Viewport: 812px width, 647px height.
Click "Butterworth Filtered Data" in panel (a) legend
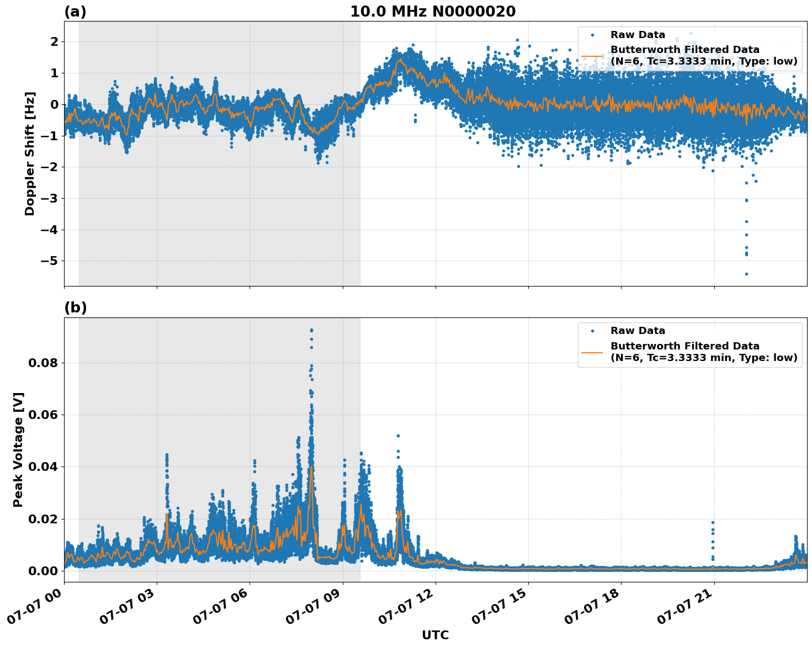click(685, 50)
